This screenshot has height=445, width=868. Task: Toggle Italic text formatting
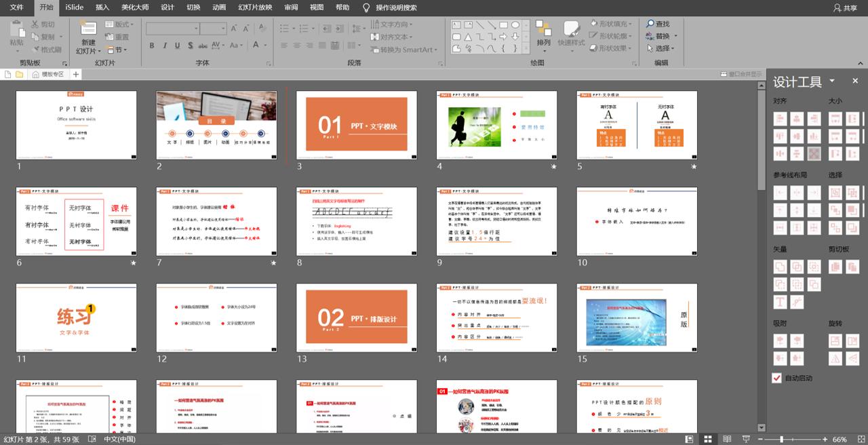point(164,45)
